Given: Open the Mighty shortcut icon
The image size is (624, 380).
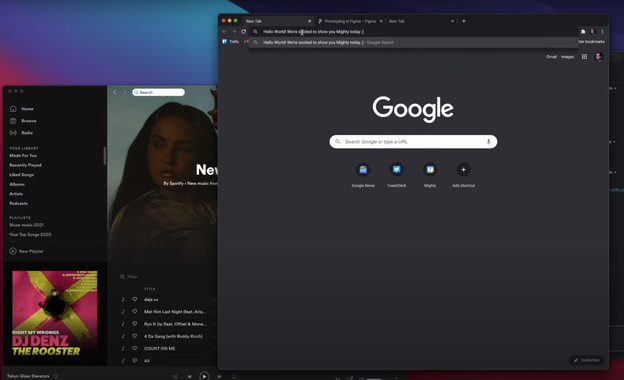Looking at the screenshot, I should pyautogui.click(x=430, y=170).
